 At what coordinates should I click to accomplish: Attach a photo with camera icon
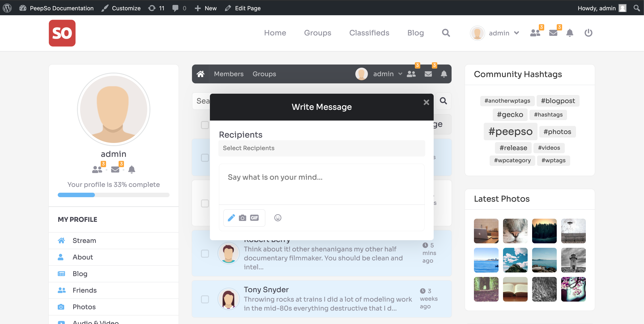242,218
